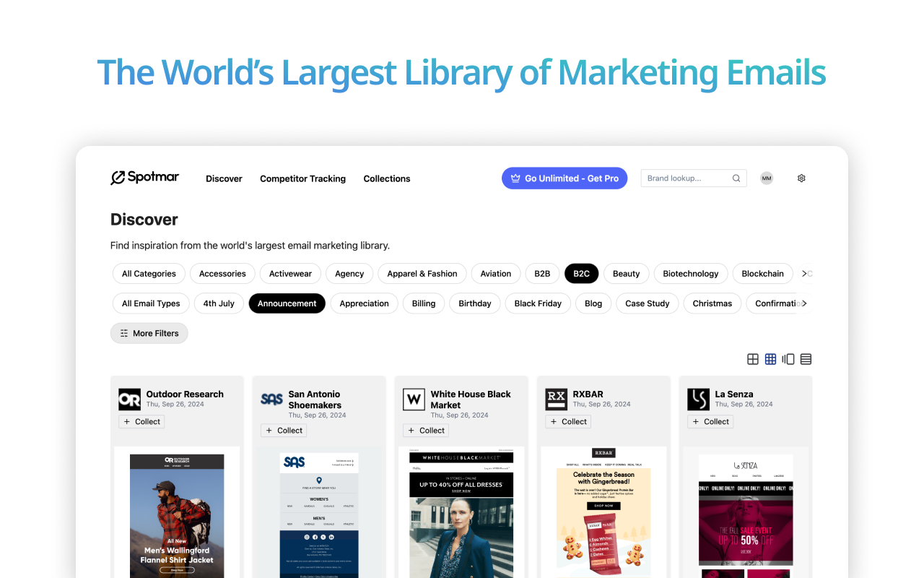924x578 pixels.
Task: Filter by Agency category
Action: 349,274
